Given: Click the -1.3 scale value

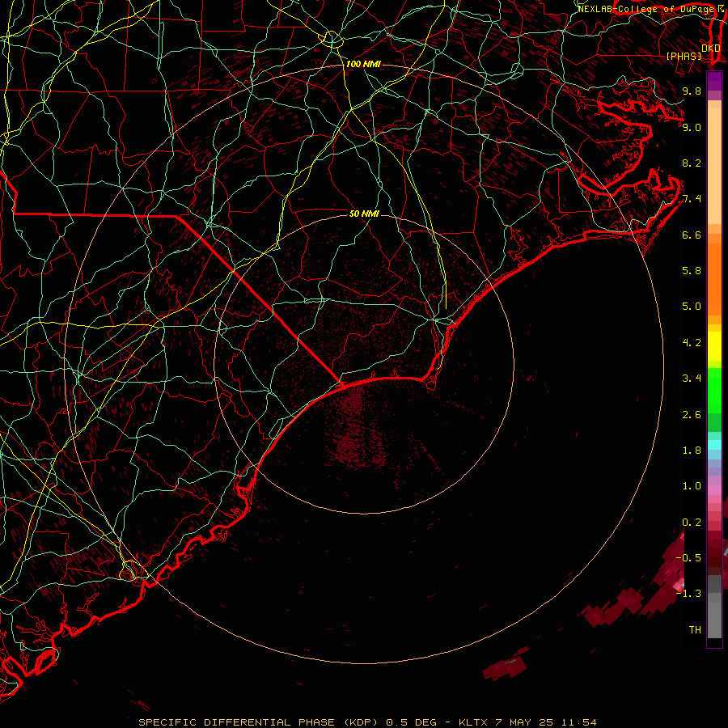Looking at the screenshot, I should pos(689,594).
